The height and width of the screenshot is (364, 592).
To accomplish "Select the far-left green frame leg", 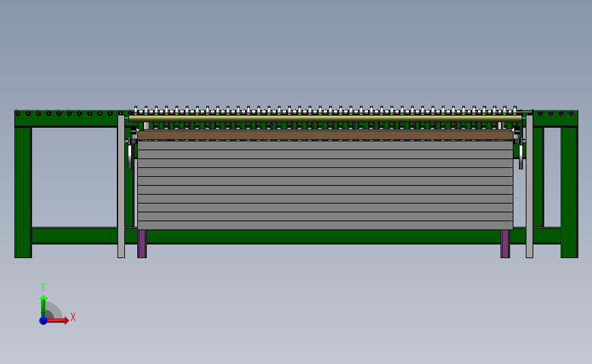I will (23, 193).
